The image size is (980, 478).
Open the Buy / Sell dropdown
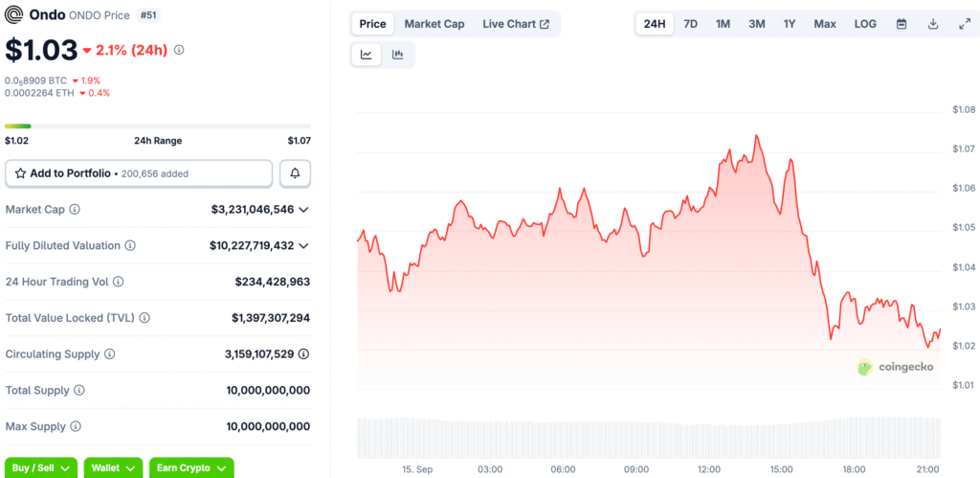pos(40,467)
